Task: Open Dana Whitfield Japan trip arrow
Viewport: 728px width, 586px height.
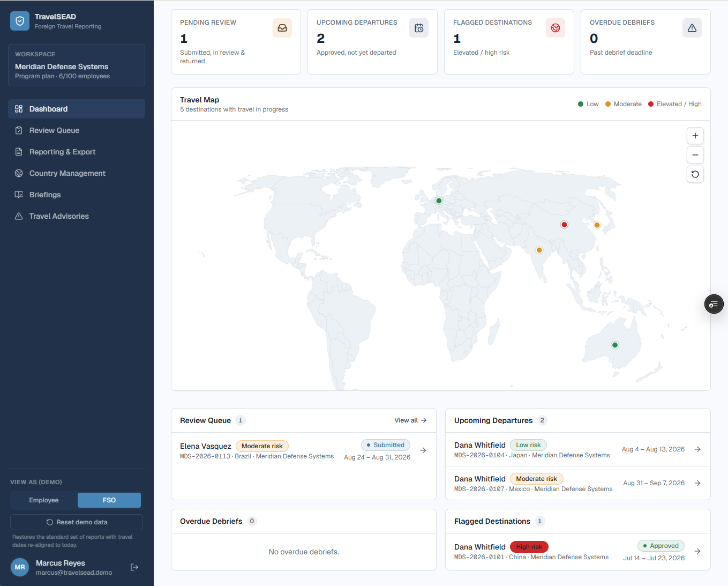Action: point(697,449)
